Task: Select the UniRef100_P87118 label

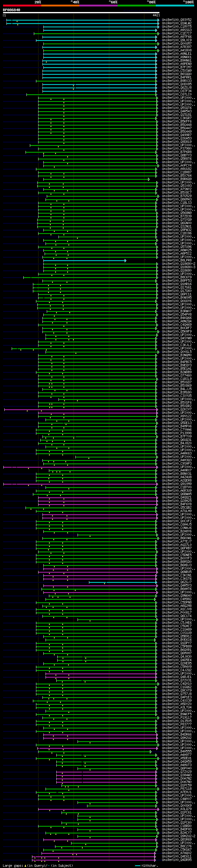Action: point(177,789)
